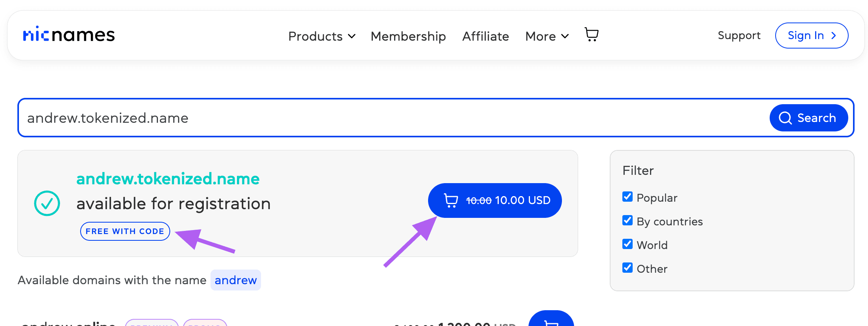
Task: Disable the World filter checkbox
Action: click(x=628, y=244)
